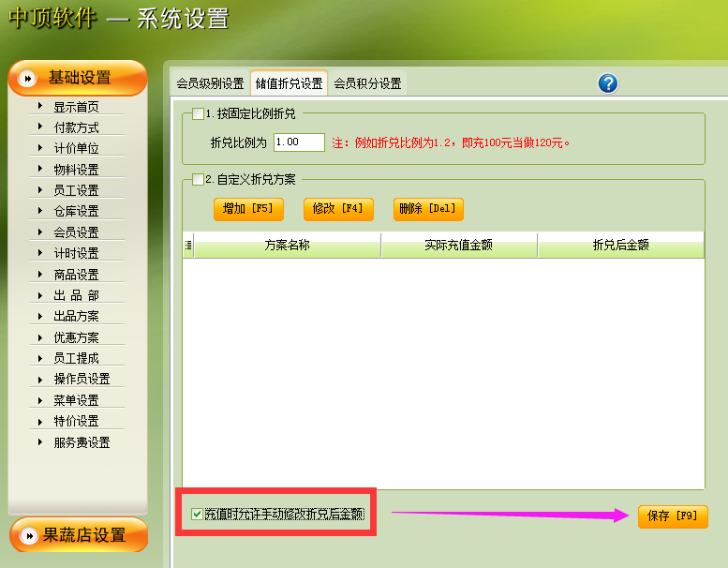Select 会员设置 in the sidebar
728x568 pixels.
tap(77, 232)
